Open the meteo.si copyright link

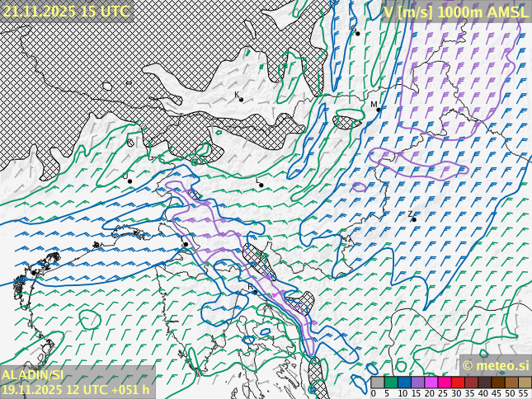[x=495, y=365]
